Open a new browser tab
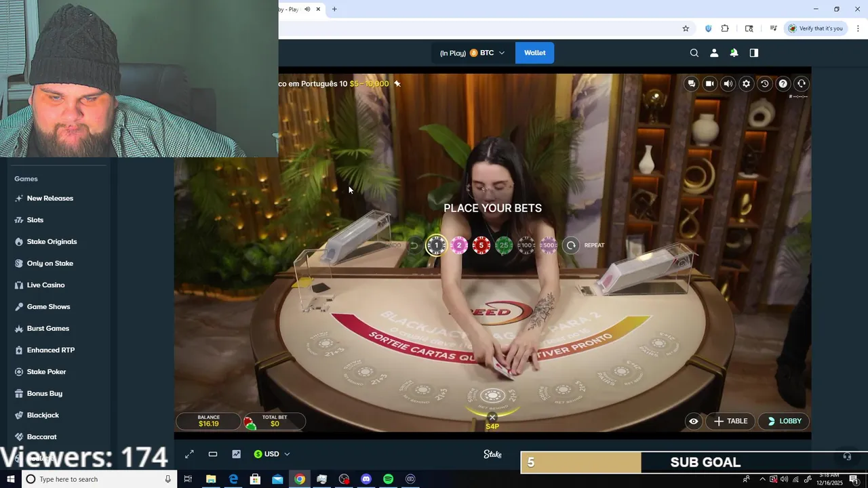Viewport: 868px width, 488px height. [x=334, y=9]
